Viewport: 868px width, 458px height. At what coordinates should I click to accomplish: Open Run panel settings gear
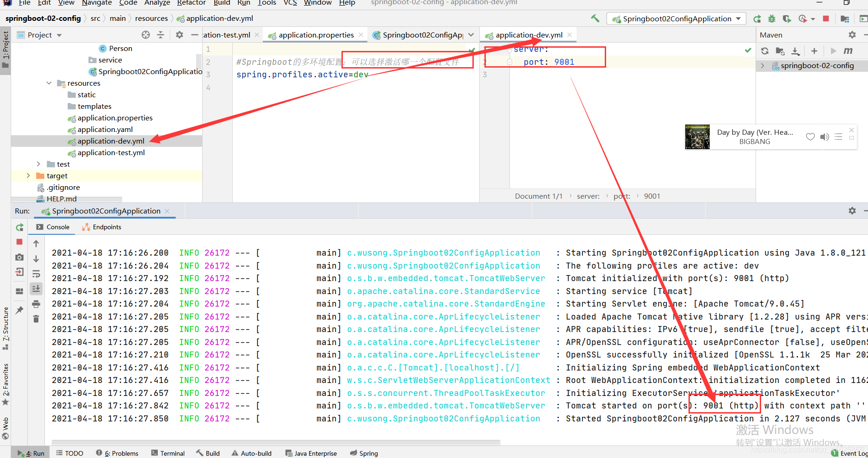852,211
